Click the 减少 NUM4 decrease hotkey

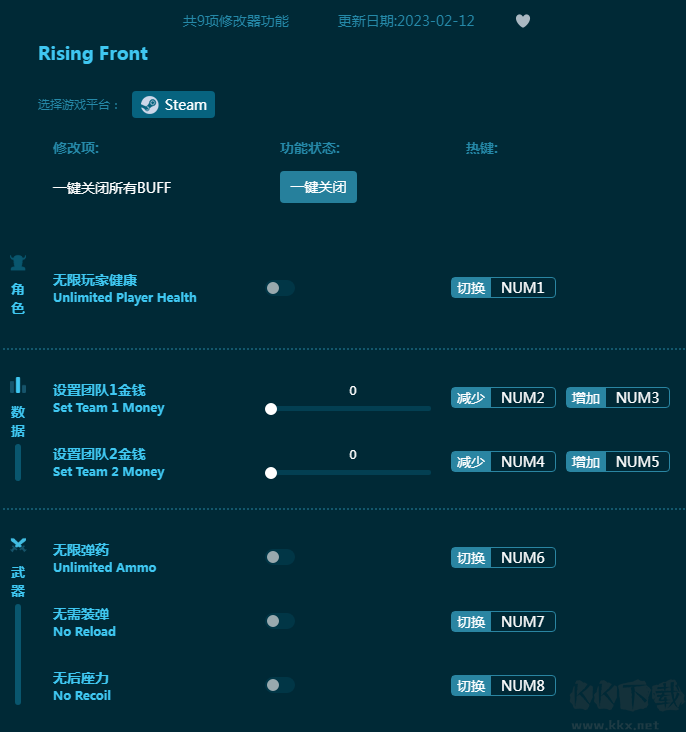click(503, 462)
